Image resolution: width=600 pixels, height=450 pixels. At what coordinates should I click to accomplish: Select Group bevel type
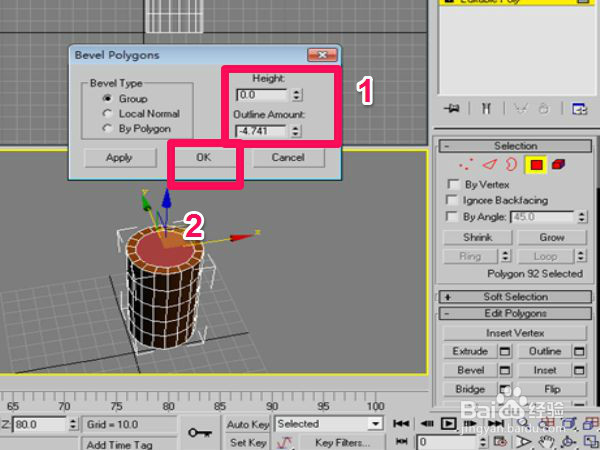[108, 98]
